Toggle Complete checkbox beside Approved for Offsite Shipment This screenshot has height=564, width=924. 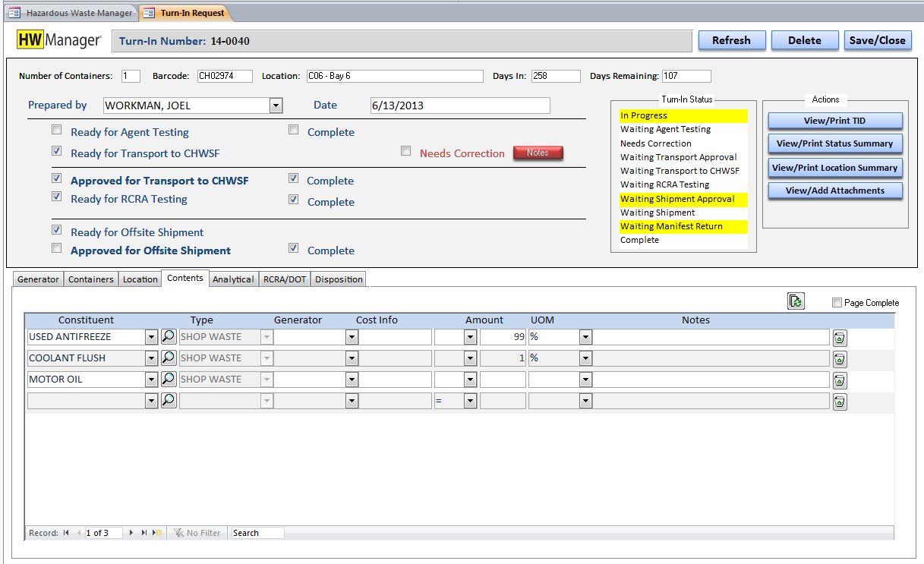click(293, 248)
